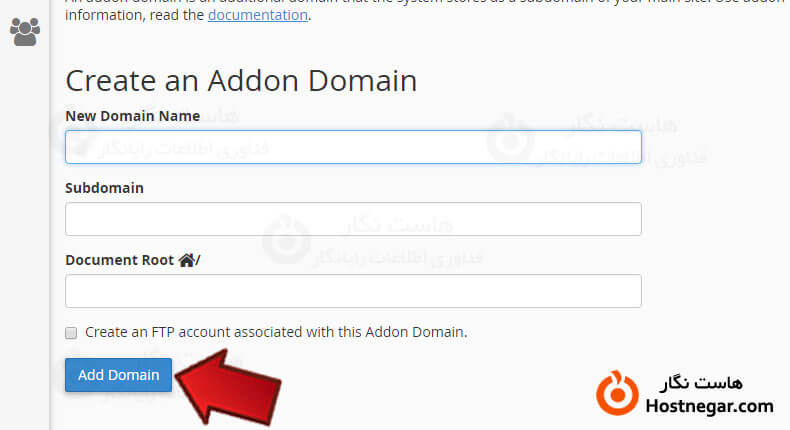790x430 pixels.
Task: Click inside the Subdomain text box
Action: (x=353, y=219)
